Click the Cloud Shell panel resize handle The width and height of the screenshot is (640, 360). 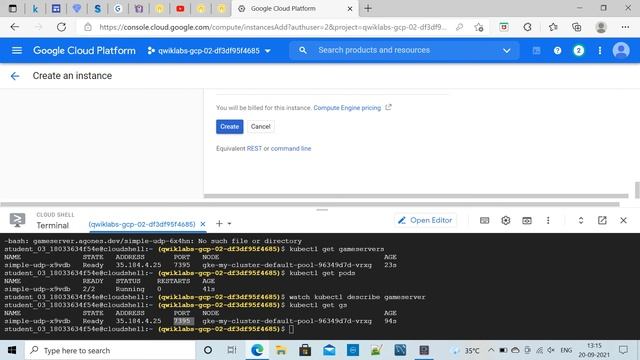tap(322, 210)
